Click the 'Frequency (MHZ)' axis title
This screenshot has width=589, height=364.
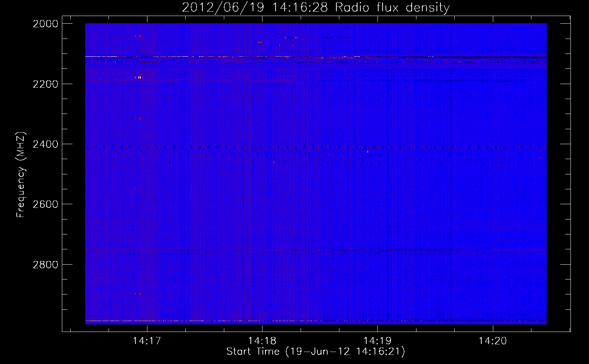coord(21,175)
